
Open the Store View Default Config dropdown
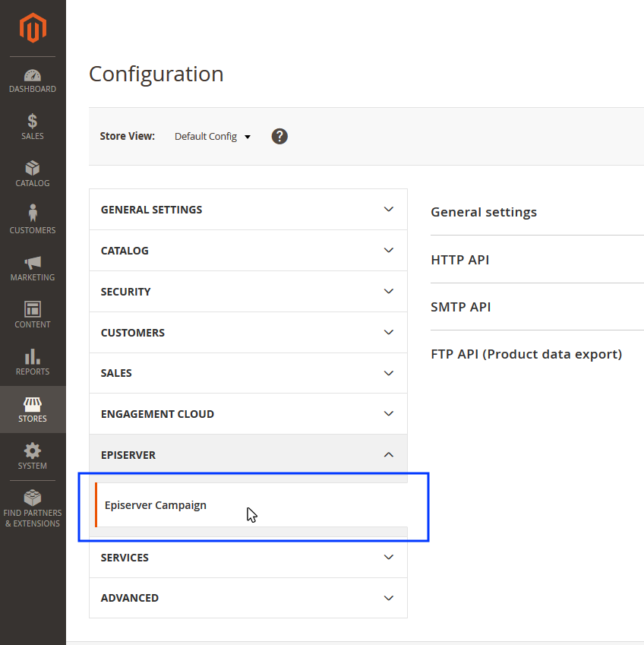pyautogui.click(x=212, y=136)
